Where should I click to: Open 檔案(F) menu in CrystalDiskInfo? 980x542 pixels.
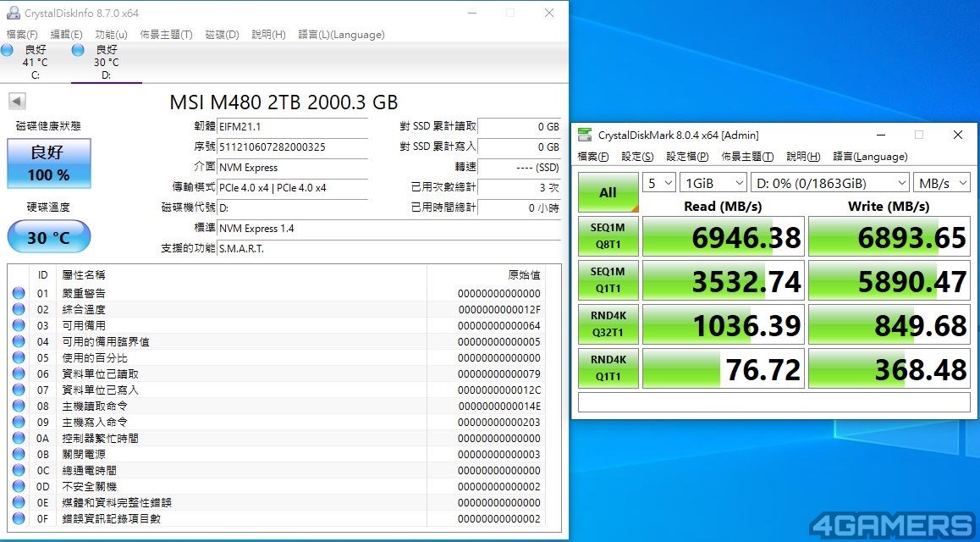22,35
